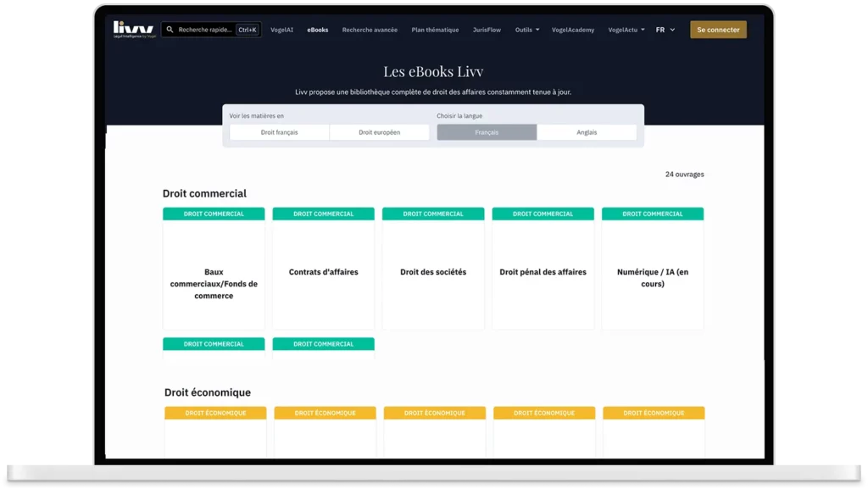Click the quick search input field

(x=204, y=30)
